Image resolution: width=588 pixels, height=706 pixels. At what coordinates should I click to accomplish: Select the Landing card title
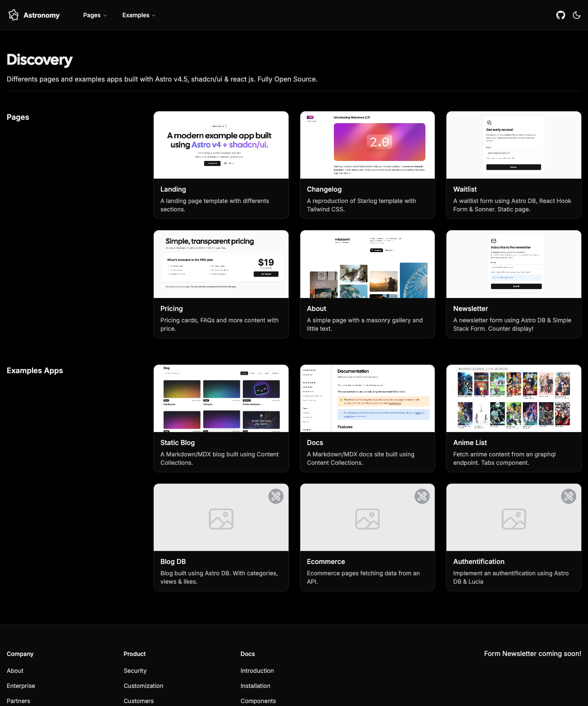[x=173, y=190]
